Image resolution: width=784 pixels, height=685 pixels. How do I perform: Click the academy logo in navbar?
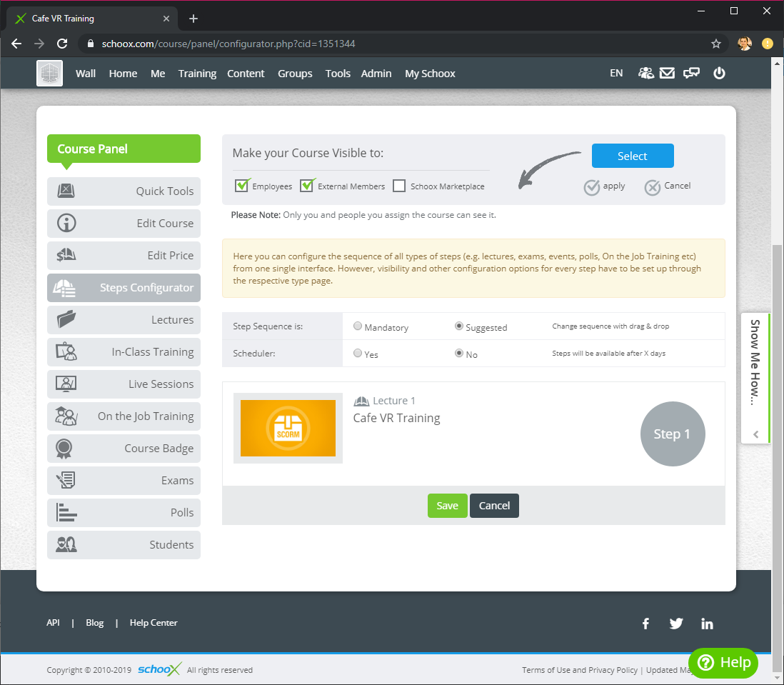tap(49, 73)
